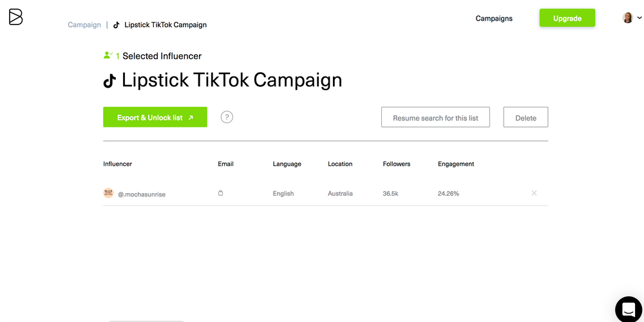This screenshot has width=644, height=322.
Task: Click the Delete list button
Action: pos(526,117)
